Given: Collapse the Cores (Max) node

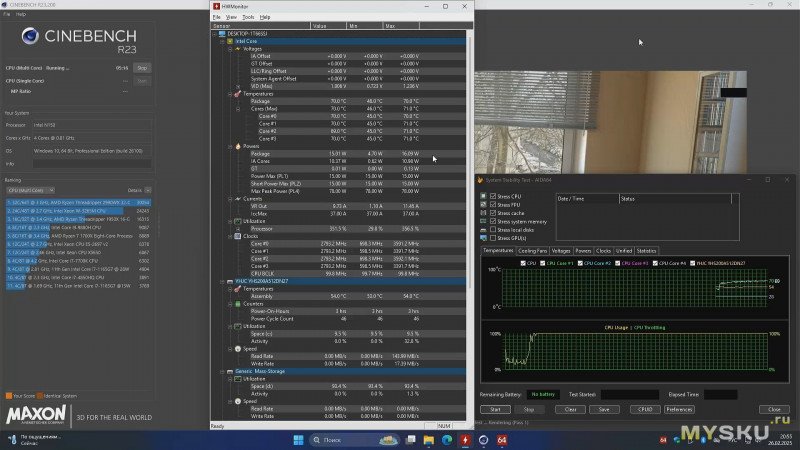Looking at the screenshot, I should 238,109.
